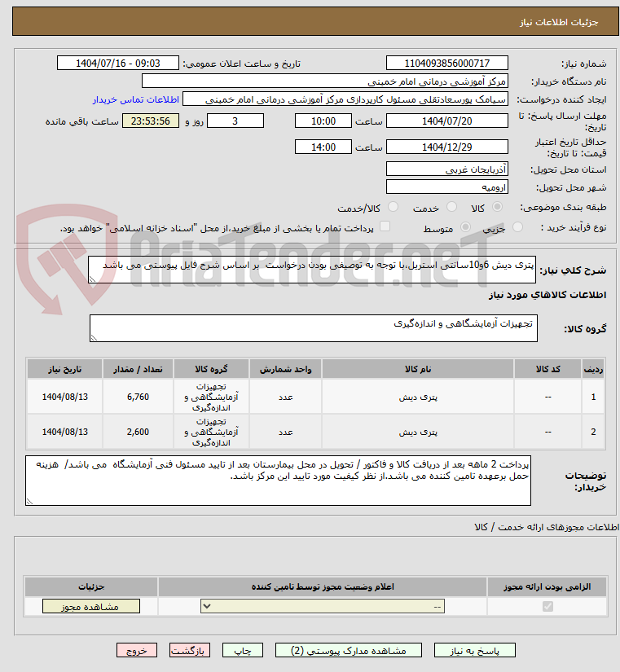
Task: Click the شرح کلی نیاز text area
Action: pos(312,270)
